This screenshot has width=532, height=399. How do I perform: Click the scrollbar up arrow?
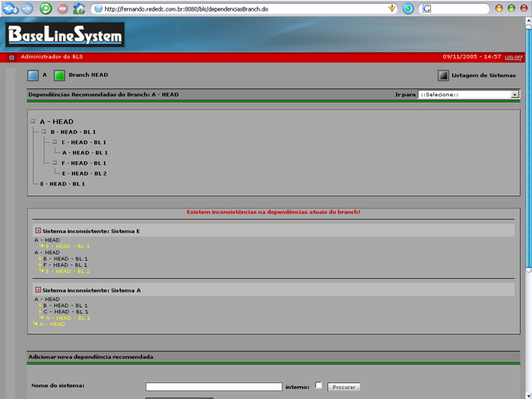click(528, 21)
